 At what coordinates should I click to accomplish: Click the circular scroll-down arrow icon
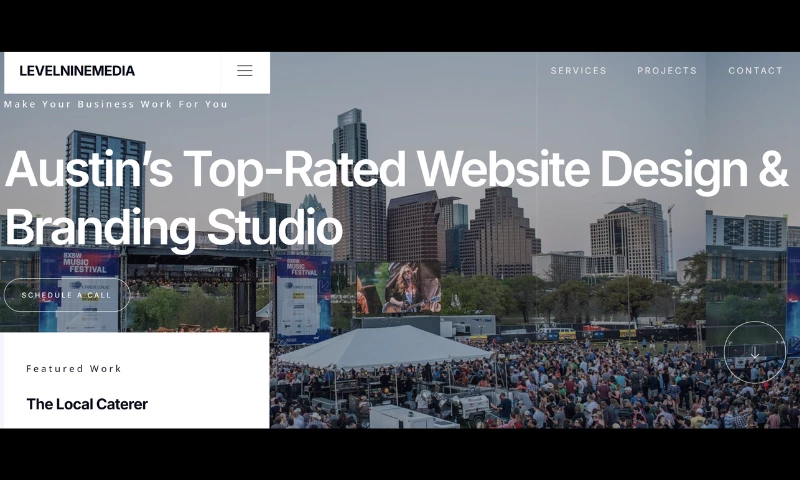coord(754,352)
